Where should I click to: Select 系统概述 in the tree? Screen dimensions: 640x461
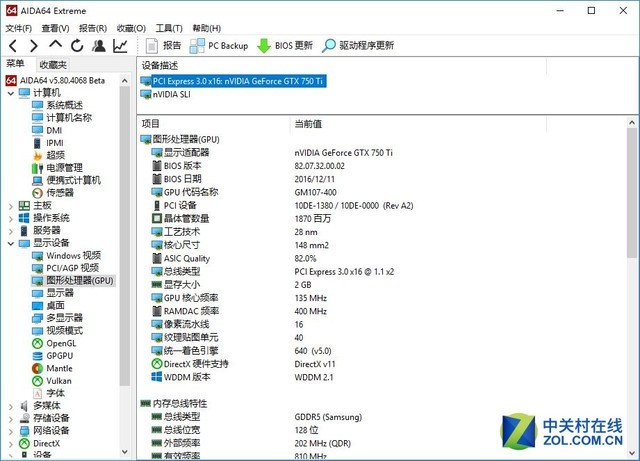click(x=58, y=105)
